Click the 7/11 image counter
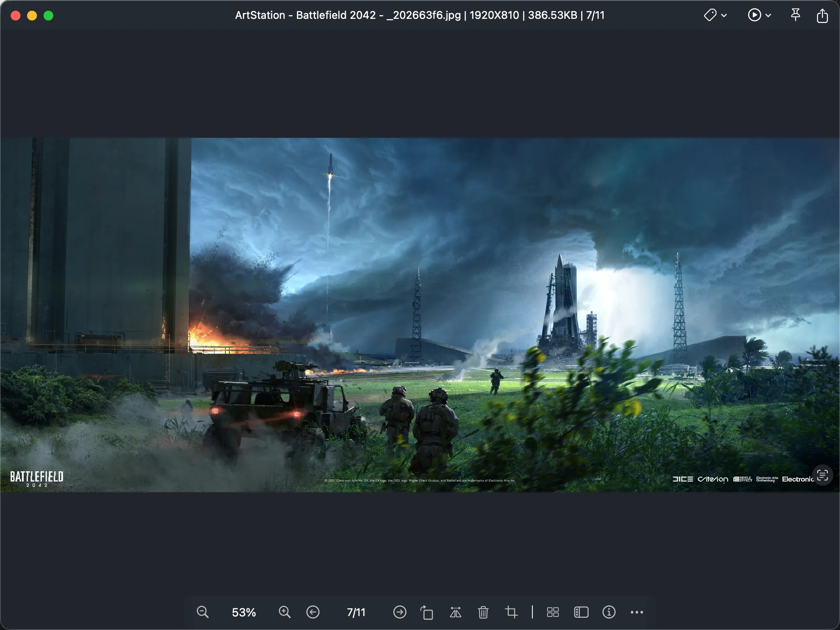The width and height of the screenshot is (840, 630). 356,612
